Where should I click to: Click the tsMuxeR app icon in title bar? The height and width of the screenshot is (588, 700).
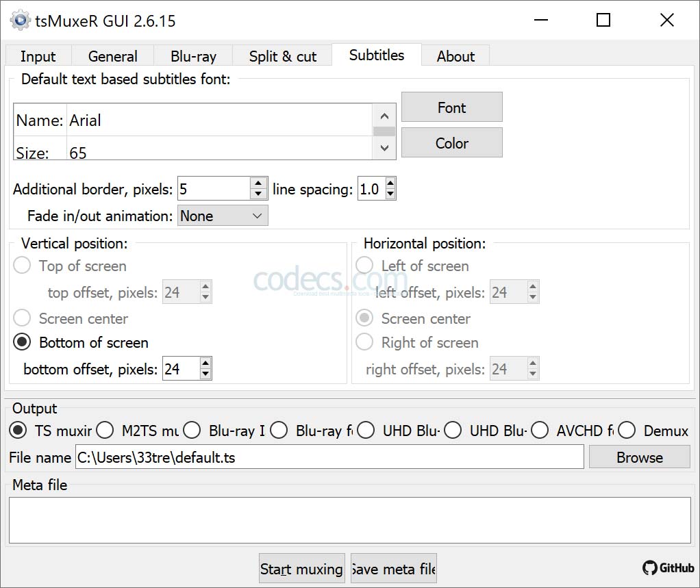click(x=20, y=21)
